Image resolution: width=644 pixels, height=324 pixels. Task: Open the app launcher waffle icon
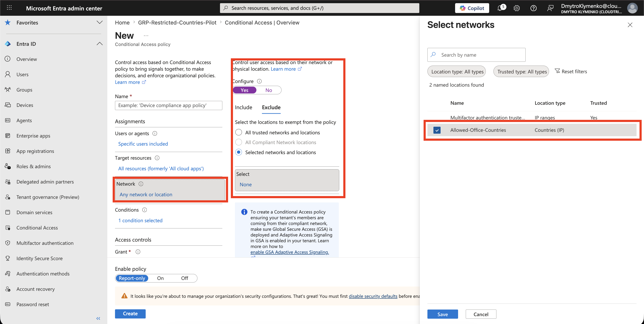(9, 8)
